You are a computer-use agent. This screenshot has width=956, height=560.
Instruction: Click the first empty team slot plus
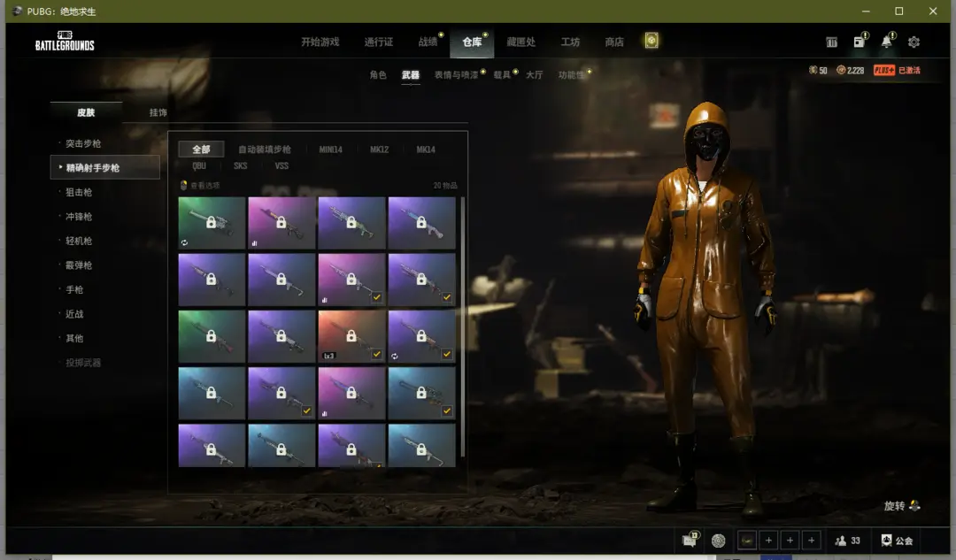(768, 541)
